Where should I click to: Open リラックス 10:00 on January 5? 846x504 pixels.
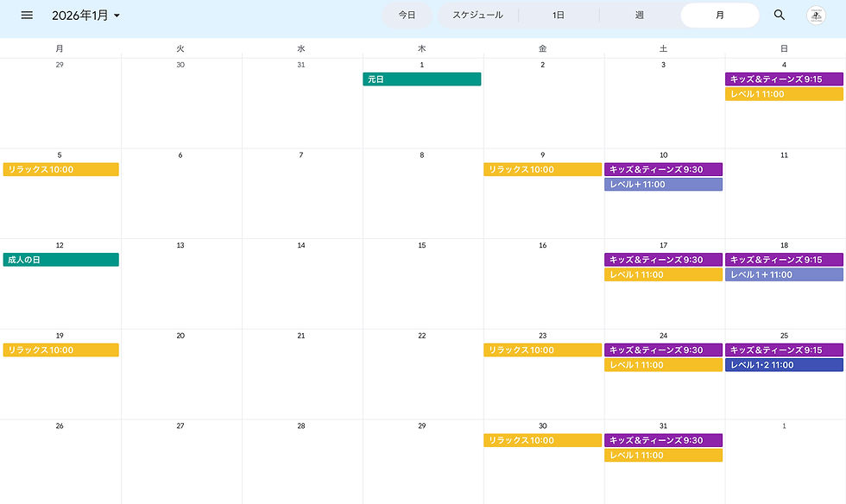pyautogui.click(x=61, y=169)
